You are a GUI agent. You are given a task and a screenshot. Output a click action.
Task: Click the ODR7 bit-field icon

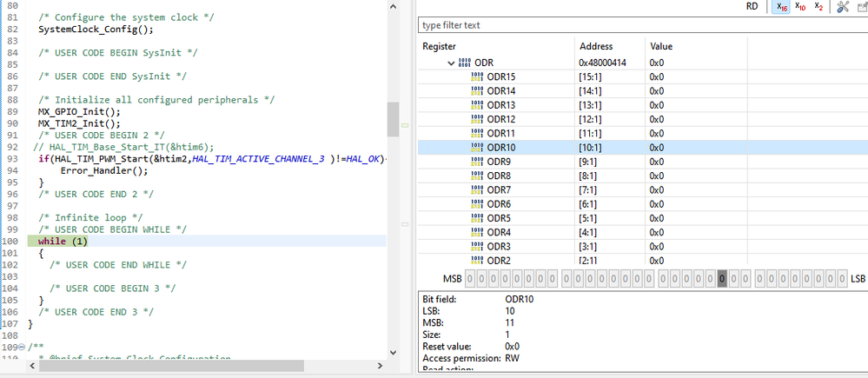point(477,189)
